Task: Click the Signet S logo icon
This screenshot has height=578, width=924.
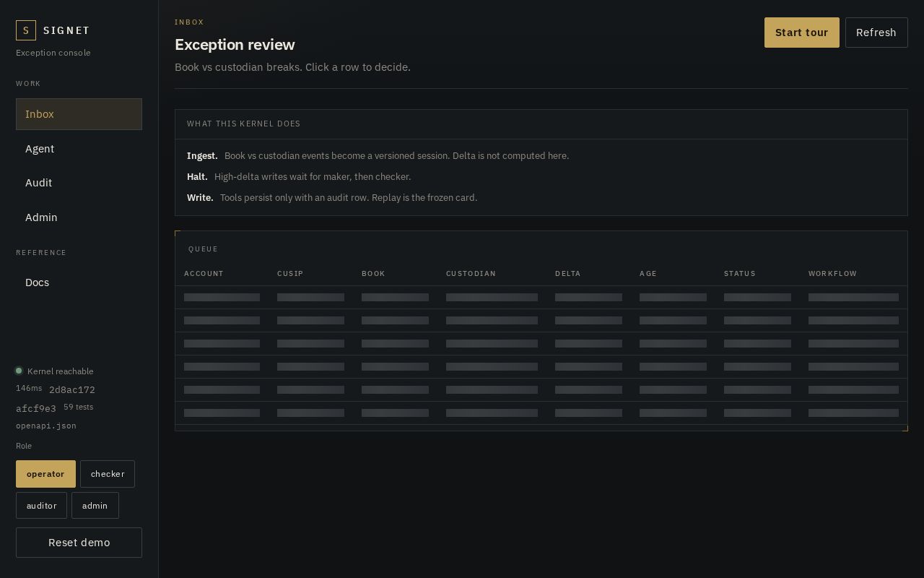Action: pyautogui.click(x=26, y=30)
